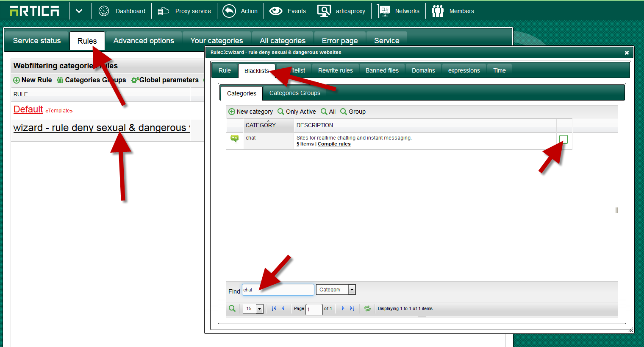The width and height of the screenshot is (644, 347).
Task: Click the Group filter magnifier icon
Action: pos(344,112)
